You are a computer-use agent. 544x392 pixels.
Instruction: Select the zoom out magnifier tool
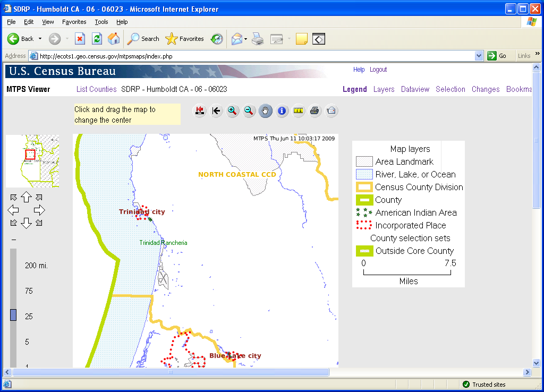249,111
